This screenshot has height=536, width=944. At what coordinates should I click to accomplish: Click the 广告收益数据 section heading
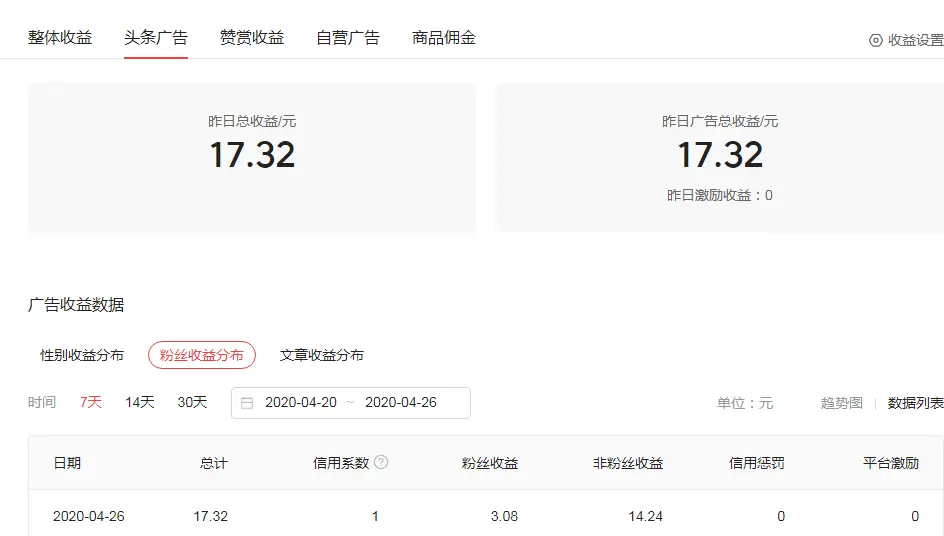click(76, 305)
